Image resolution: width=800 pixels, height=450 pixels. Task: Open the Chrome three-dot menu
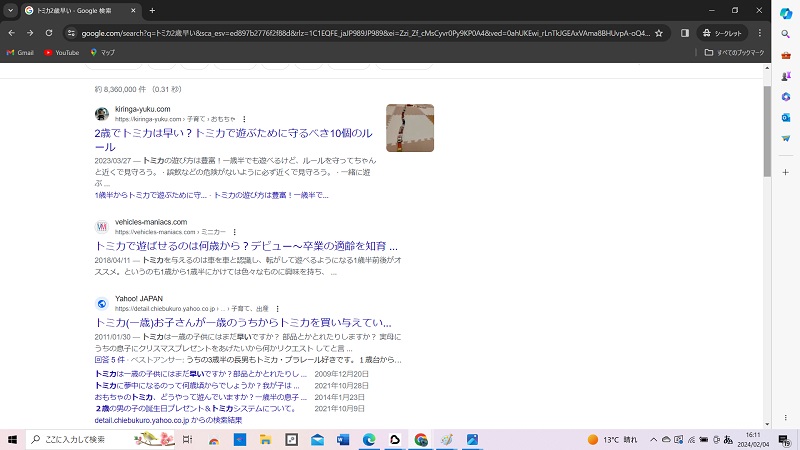(760, 33)
